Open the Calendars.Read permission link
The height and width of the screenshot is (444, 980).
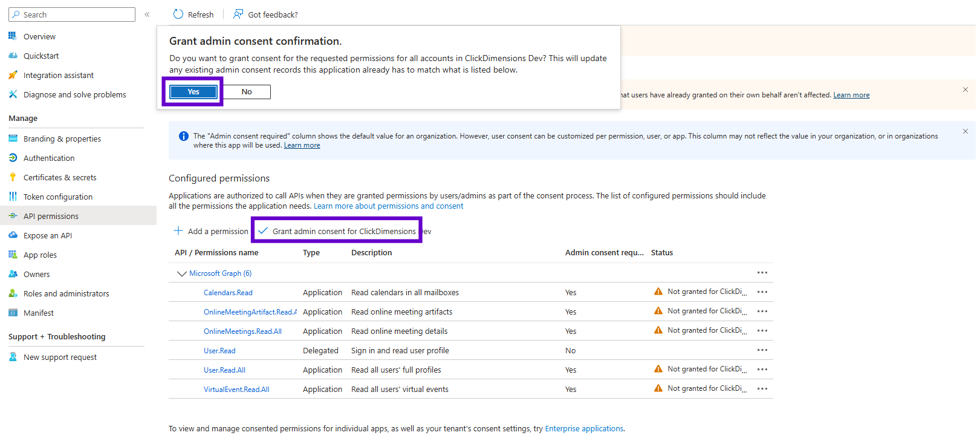tap(228, 293)
